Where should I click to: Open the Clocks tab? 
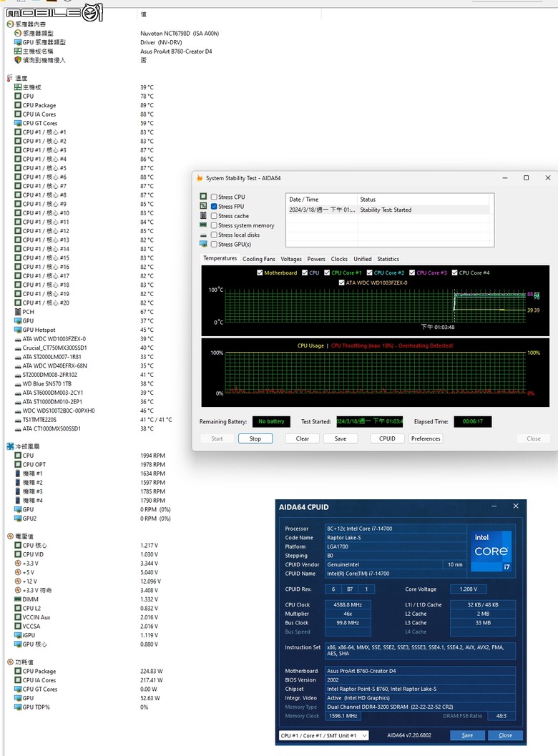click(339, 259)
